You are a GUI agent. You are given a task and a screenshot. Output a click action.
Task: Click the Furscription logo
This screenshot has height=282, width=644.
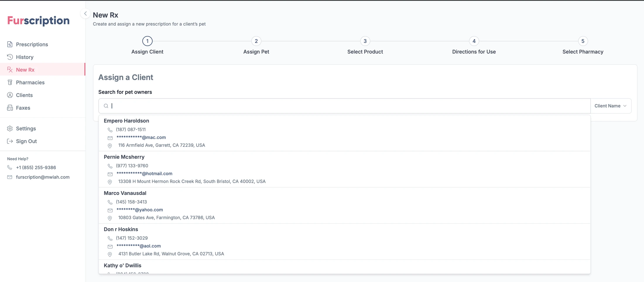pos(38,20)
